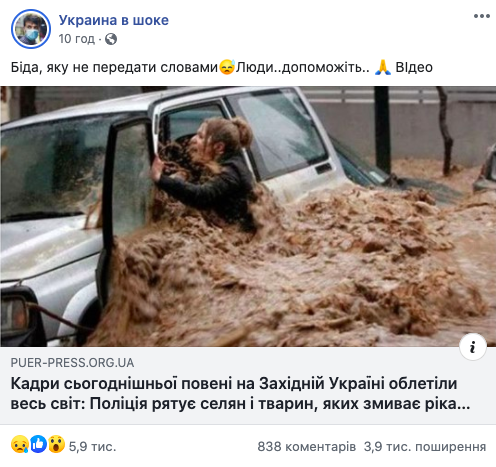The image size is (496, 467).
Task: Click the 10 год timestamp
Action: point(77,39)
